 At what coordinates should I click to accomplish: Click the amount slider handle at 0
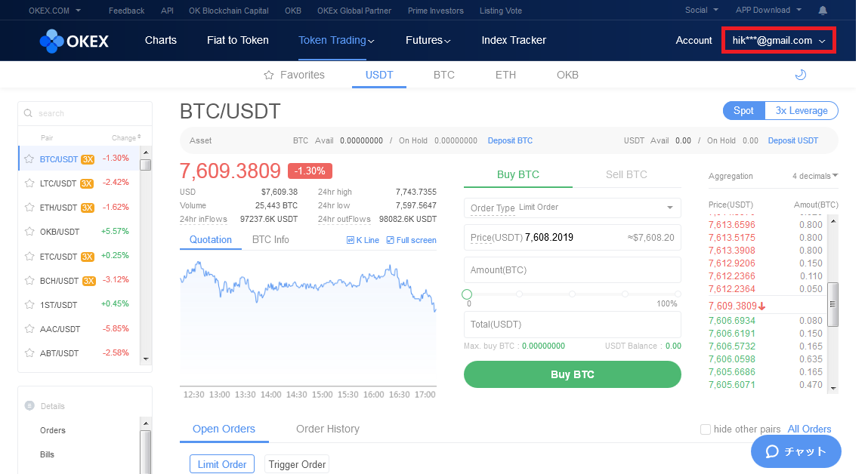[467, 294]
